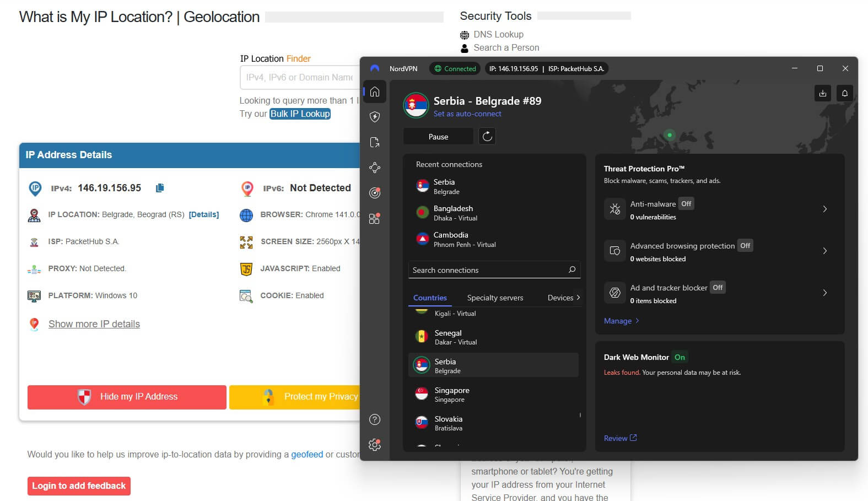The image size is (868, 501).
Task: Switch to Specialty servers tab
Action: [x=495, y=298]
